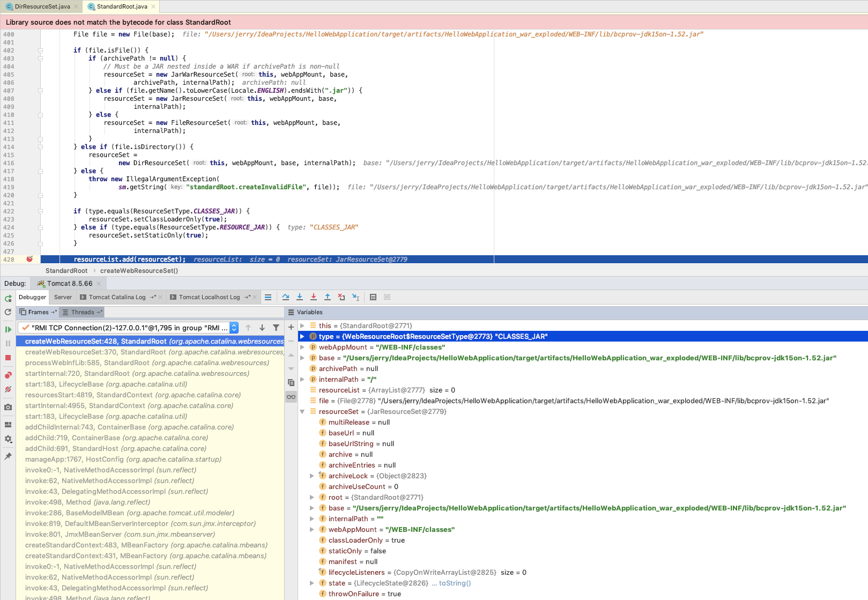Select next frame with down arrow
This screenshot has width=868, height=600.
pos(262,328)
